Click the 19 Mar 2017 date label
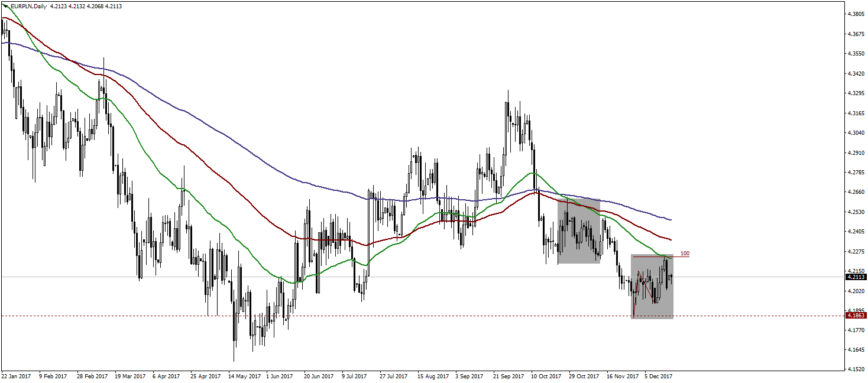 tap(130, 376)
